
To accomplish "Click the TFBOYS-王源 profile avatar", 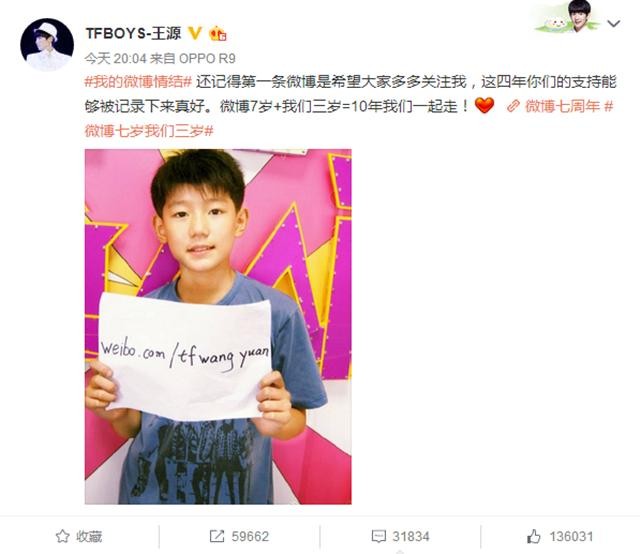I will tap(47, 44).
